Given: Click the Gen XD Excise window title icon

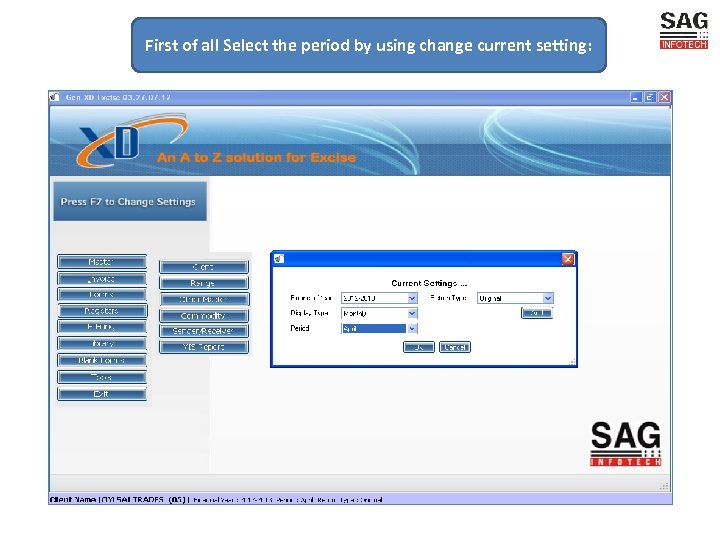Looking at the screenshot, I should coord(55,97).
